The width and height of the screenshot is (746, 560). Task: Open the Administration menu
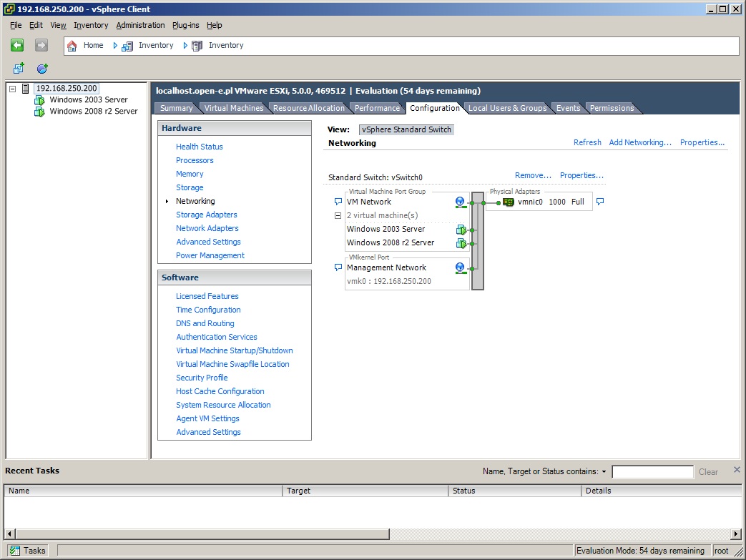(x=140, y=25)
